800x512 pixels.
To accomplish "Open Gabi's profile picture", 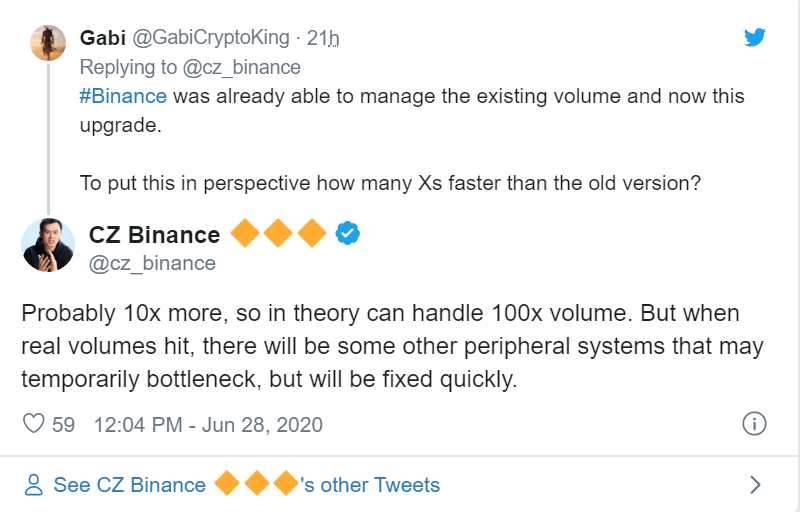I will (42, 42).
